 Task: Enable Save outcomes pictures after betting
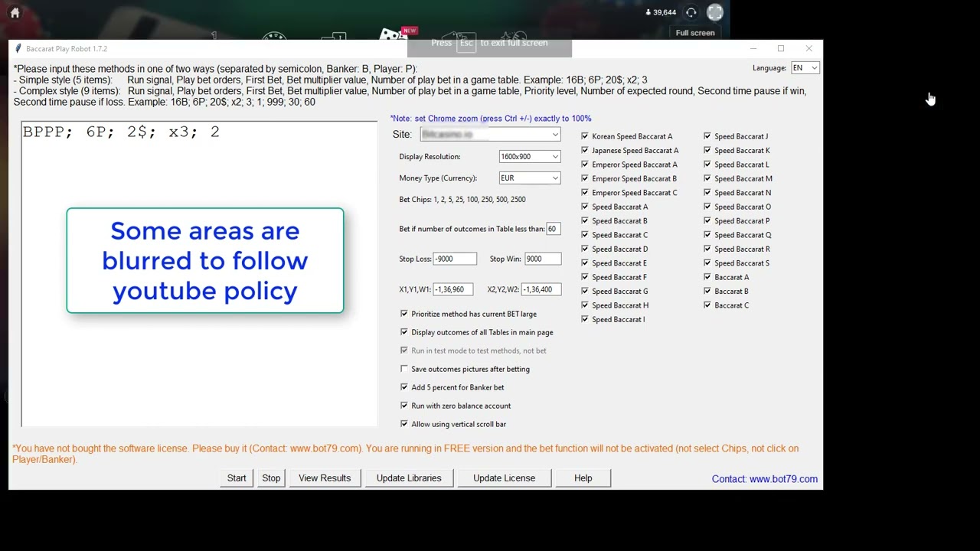click(404, 369)
